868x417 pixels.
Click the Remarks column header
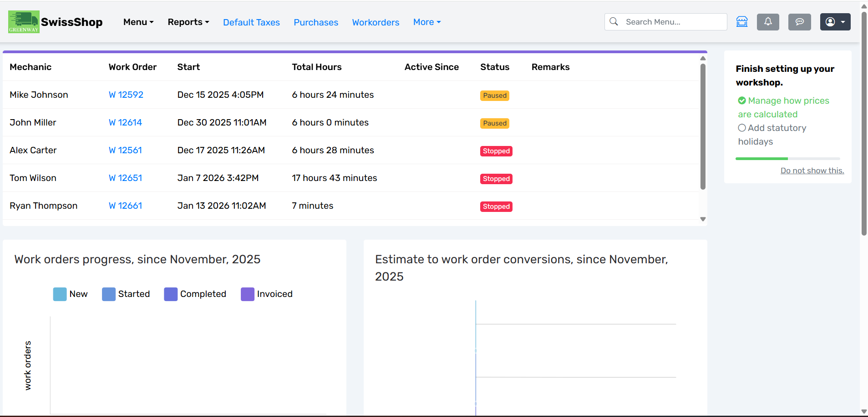tap(551, 67)
